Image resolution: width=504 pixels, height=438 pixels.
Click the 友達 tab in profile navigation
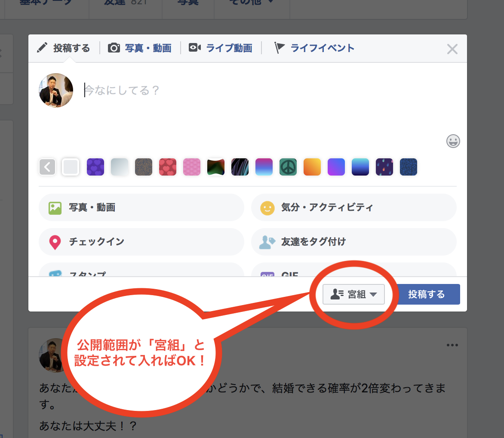[126, 3]
